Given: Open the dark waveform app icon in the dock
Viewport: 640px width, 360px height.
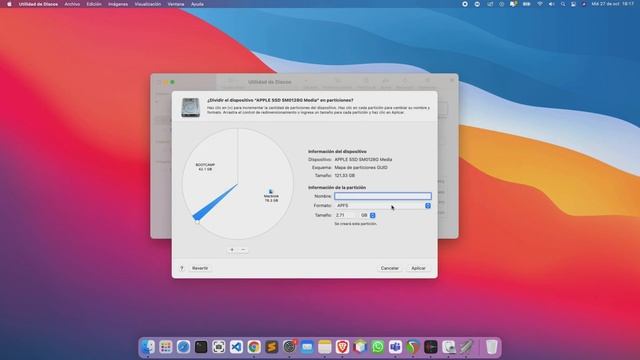Looking at the screenshot, I should click(431, 347).
